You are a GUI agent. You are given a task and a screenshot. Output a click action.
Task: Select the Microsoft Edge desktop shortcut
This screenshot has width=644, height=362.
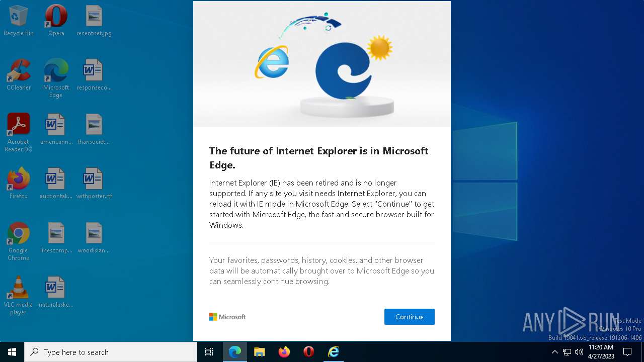[x=56, y=79]
